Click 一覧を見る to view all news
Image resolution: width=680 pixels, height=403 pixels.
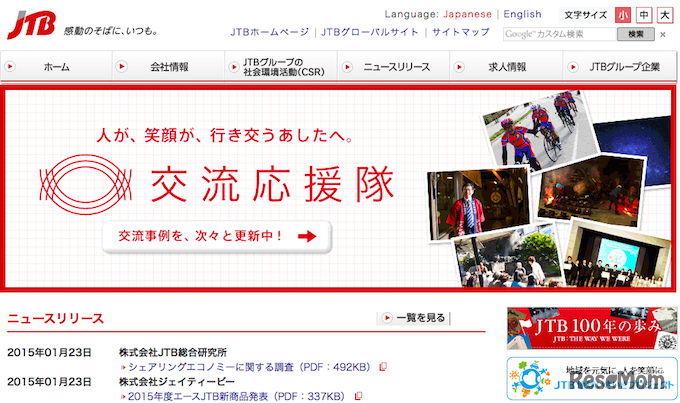(x=414, y=318)
